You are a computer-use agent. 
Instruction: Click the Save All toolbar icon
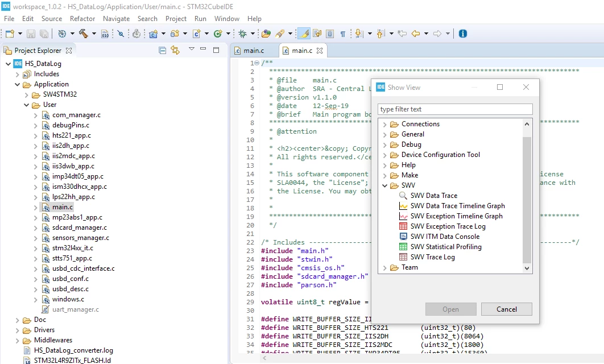tap(44, 34)
